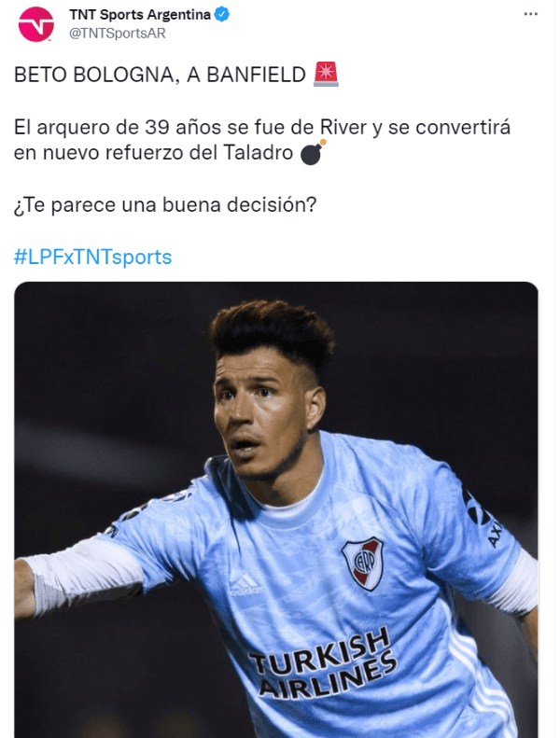Click the bomb emoji after Taladro
This screenshot has height=738, width=560.
313,152
